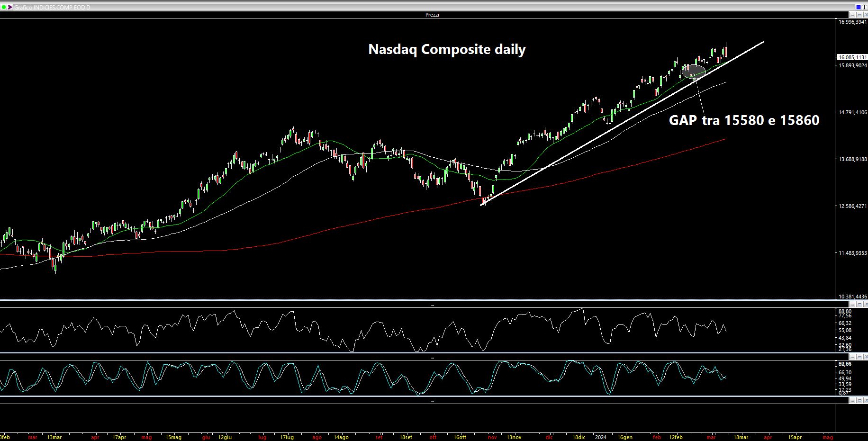Click the 18set date axis label
This screenshot has width=868, height=441.
pos(406,437)
